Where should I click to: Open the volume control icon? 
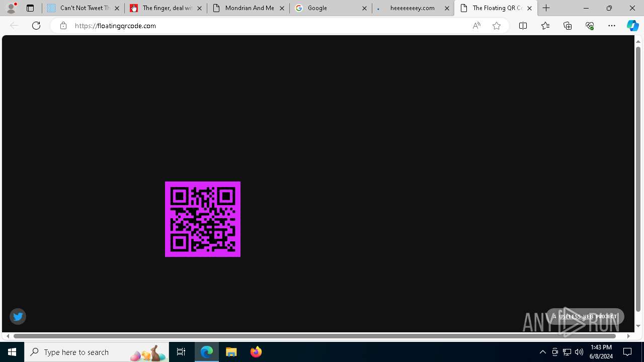tap(579, 352)
